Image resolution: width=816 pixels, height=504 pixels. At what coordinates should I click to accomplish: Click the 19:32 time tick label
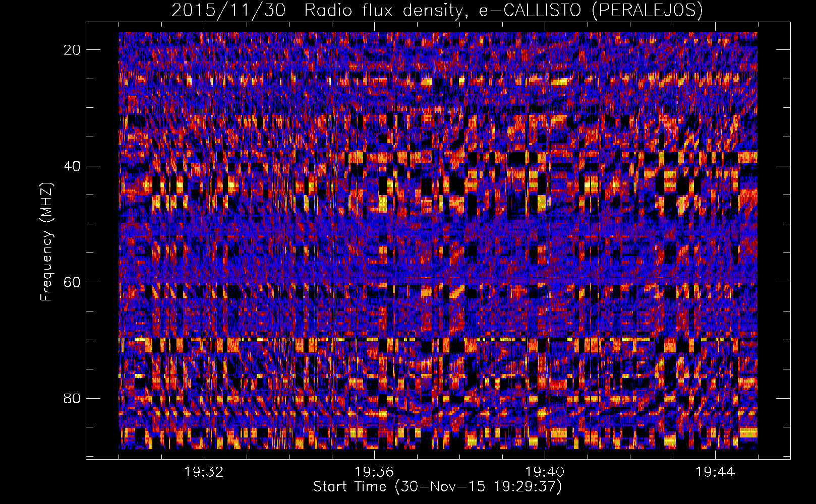coord(204,472)
